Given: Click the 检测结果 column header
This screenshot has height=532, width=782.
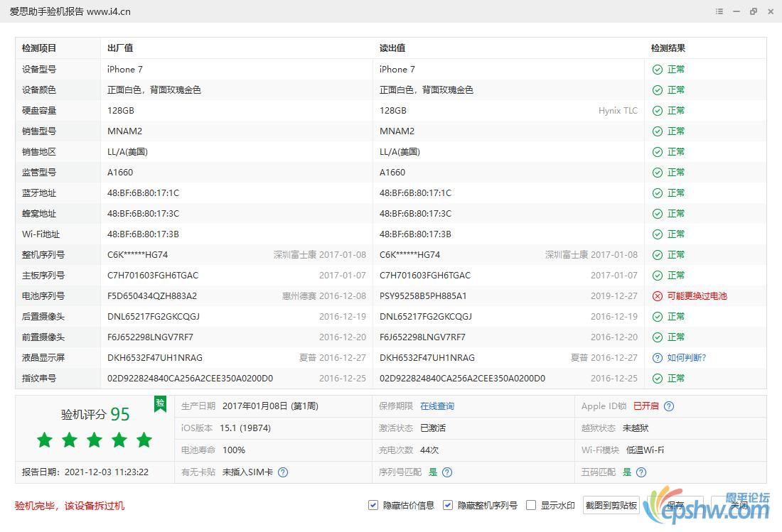Looking at the screenshot, I should pos(668,48).
